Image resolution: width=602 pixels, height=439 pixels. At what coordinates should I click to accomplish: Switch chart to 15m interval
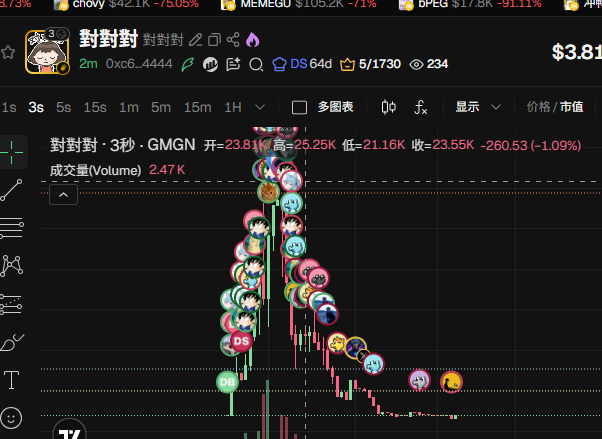click(197, 107)
